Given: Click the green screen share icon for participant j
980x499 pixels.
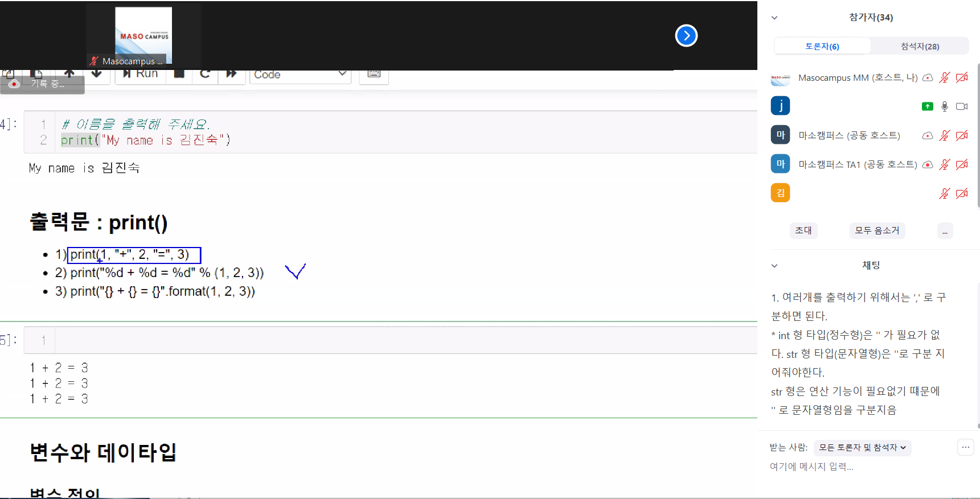Looking at the screenshot, I should [927, 106].
